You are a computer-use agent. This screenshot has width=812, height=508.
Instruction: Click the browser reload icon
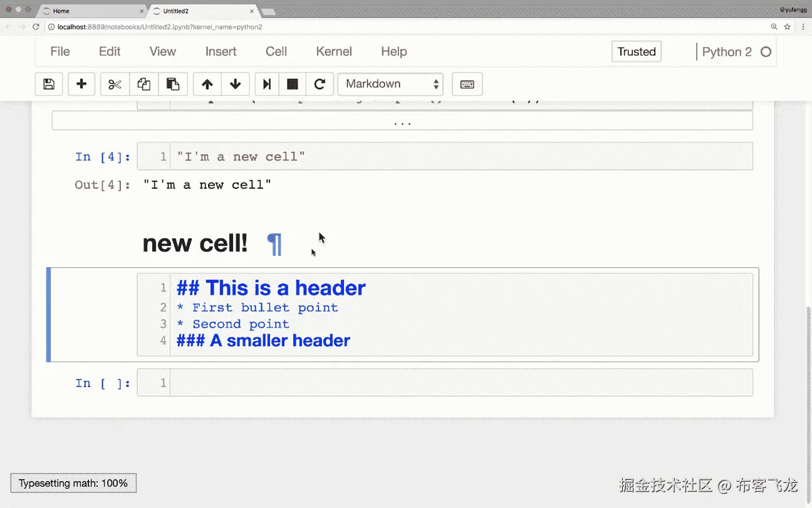36,27
